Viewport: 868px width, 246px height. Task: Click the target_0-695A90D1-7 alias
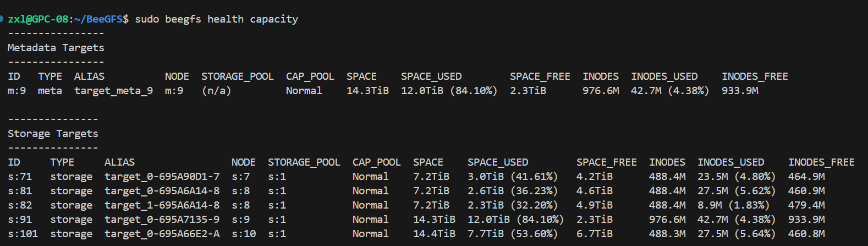(x=162, y=177)
